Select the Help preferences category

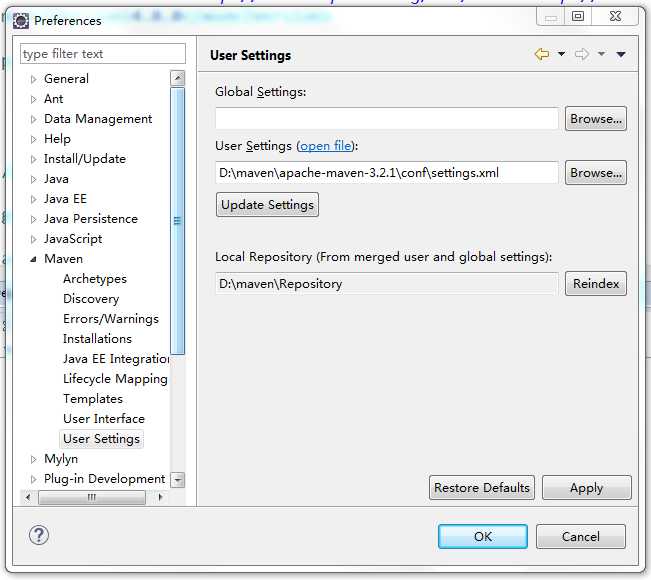57,139
